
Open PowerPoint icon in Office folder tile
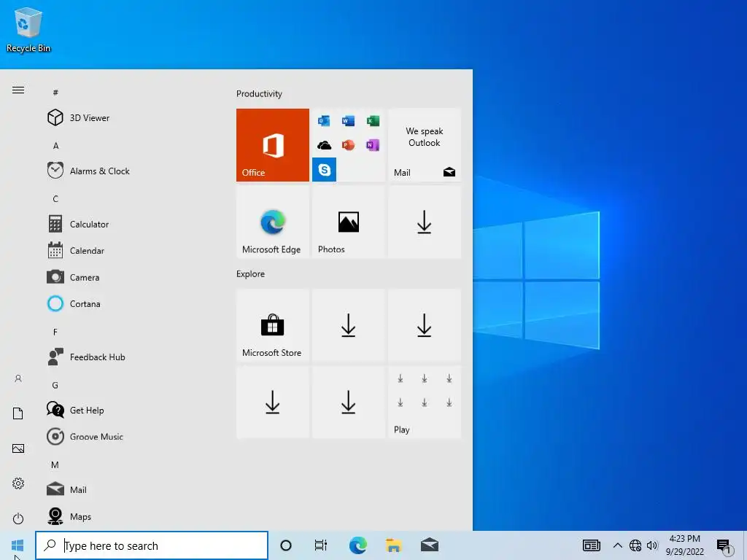tap(348, 145)
